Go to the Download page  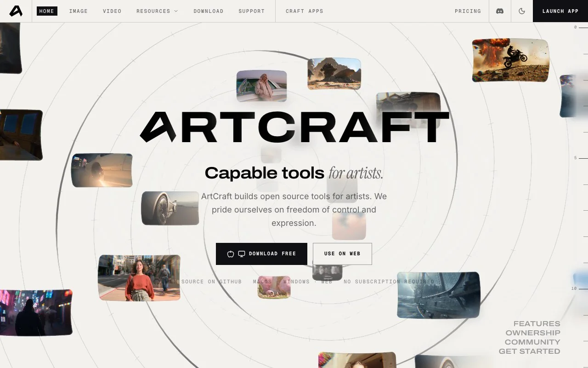pyautogui.click(x=209, y=11)
